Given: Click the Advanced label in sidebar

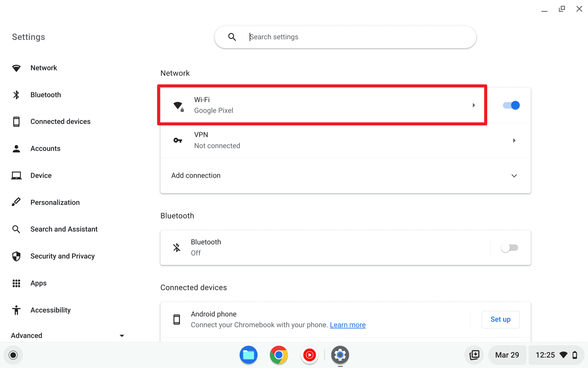Looking at the screenshot, I should [27, 335].
